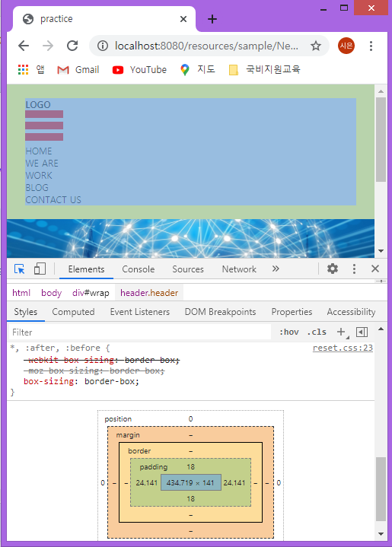Focus the styles Filter field
392x547 pixels.
tap(139, 332)
